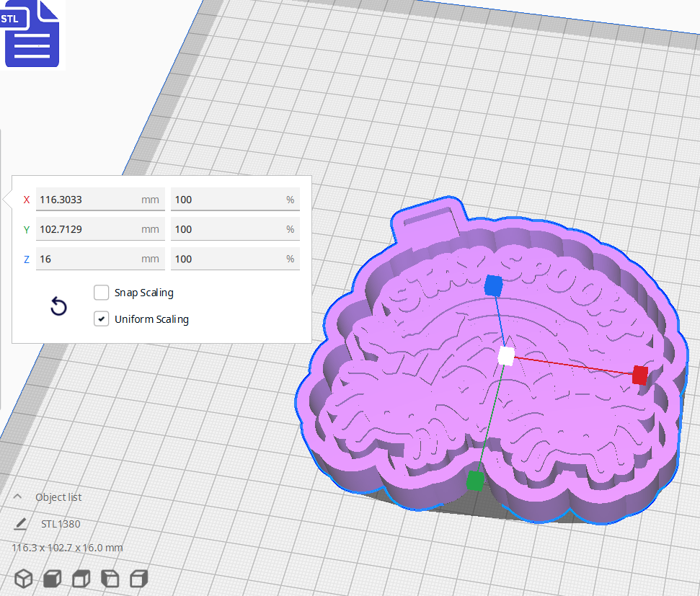700x596 pixels.
Task: Click the X dimension mm field
Action: pyautogui.click(x=87, y=200)
